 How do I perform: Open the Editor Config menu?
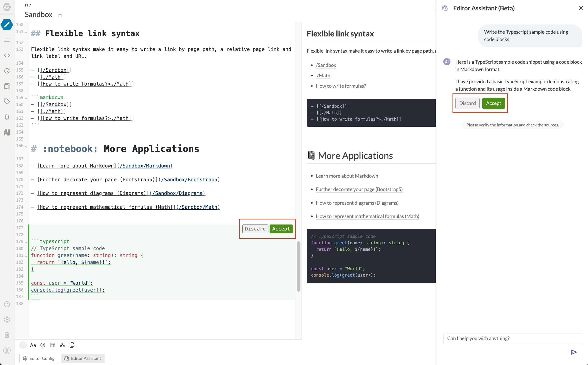(x=39, y=358)
